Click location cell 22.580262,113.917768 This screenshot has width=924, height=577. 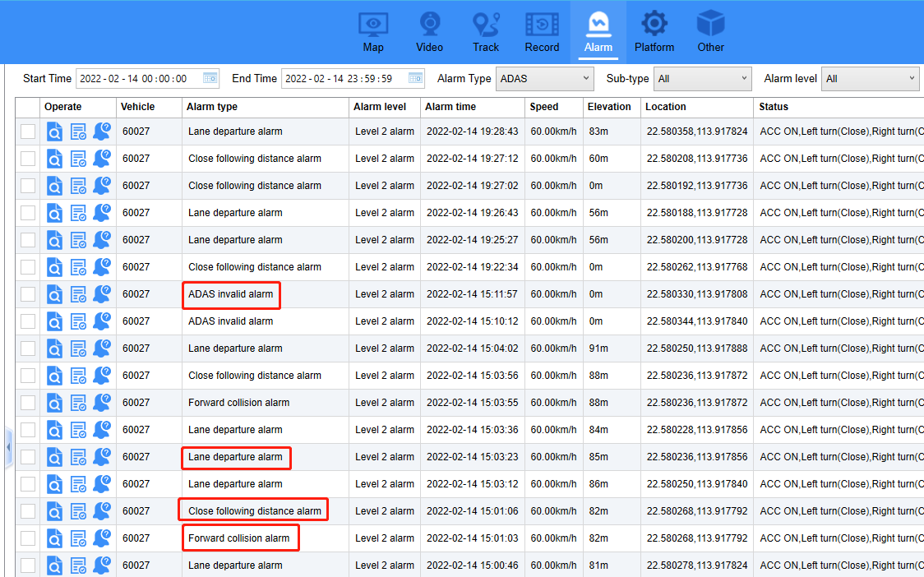tap(697, 267)
